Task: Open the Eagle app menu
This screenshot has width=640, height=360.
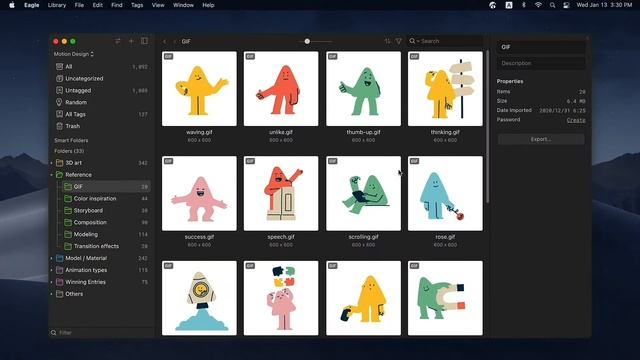Action: pos(31,5)
